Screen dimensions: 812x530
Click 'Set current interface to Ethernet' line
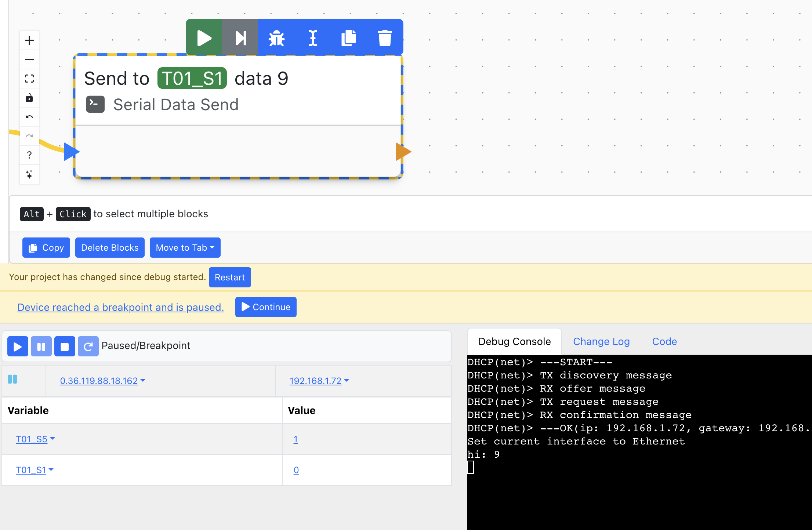click(x=576, y=441)
